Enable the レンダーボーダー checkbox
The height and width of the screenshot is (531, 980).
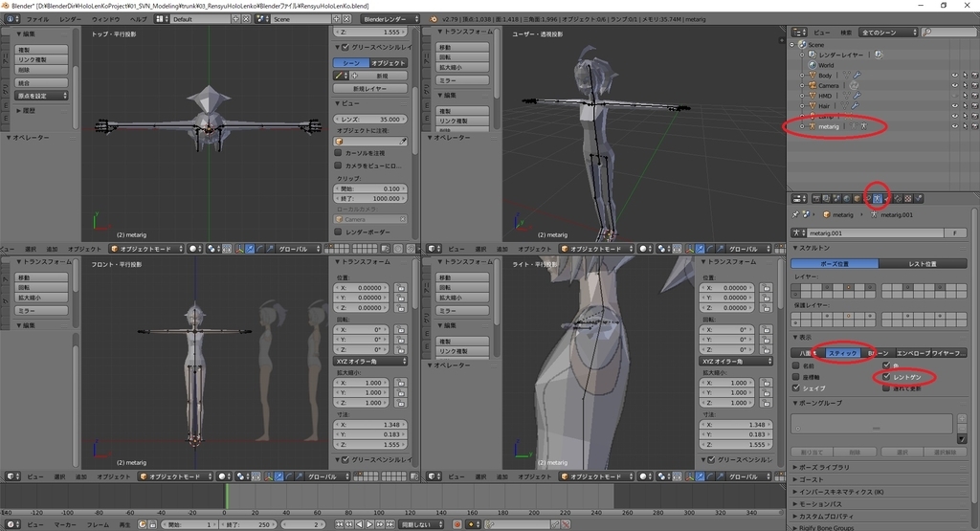[x=338, y=232]
